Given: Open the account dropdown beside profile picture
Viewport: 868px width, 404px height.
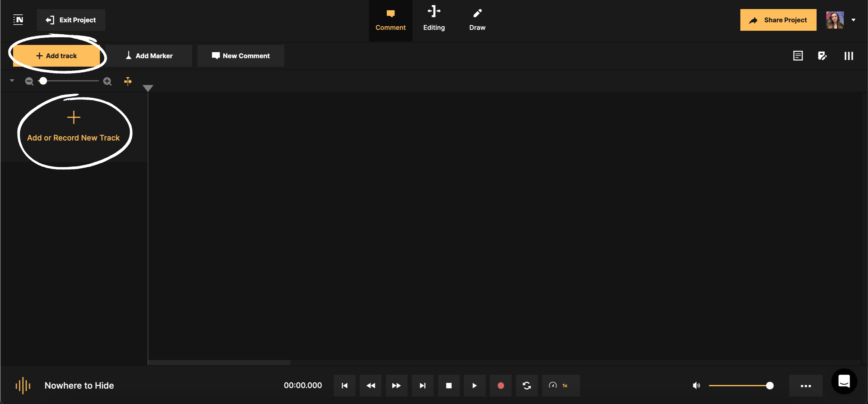Looking at the screenshot, I should click(x=854, y=20).
